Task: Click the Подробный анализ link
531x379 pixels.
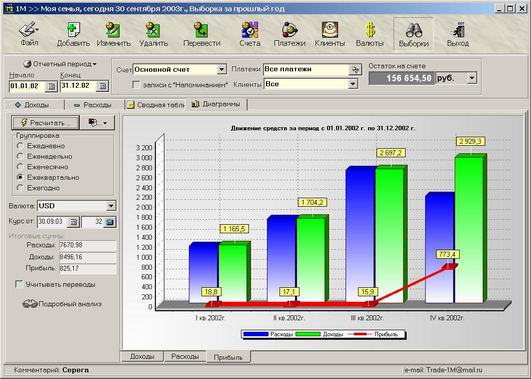Action: (x=70, y=304)
